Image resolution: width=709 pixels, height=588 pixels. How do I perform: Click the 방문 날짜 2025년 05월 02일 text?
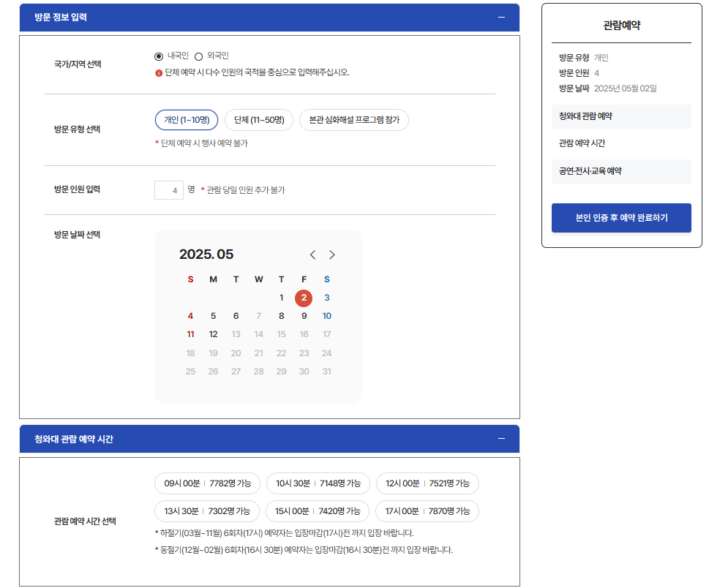click(x=608, y=88)
